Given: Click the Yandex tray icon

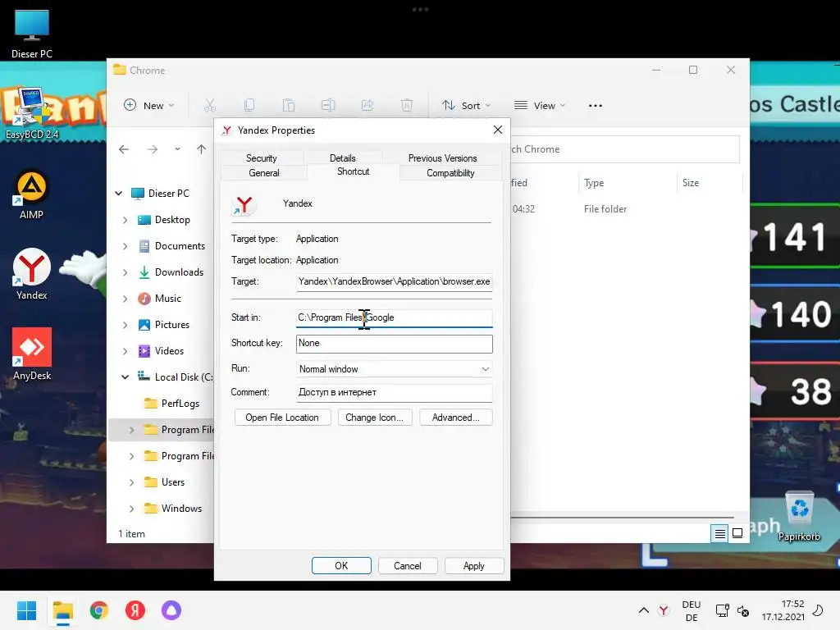Looking at the screenshot, I should pos(664,610).
